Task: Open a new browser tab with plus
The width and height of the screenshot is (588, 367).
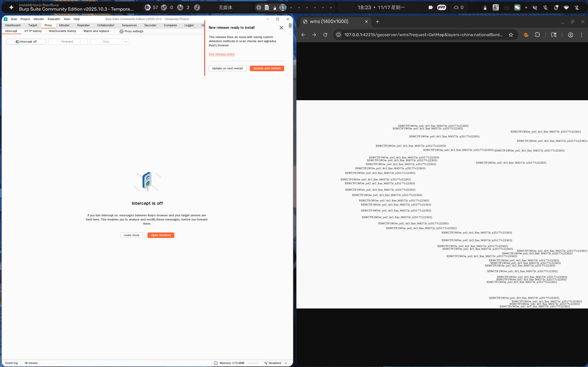Action: tap(377, 22)
